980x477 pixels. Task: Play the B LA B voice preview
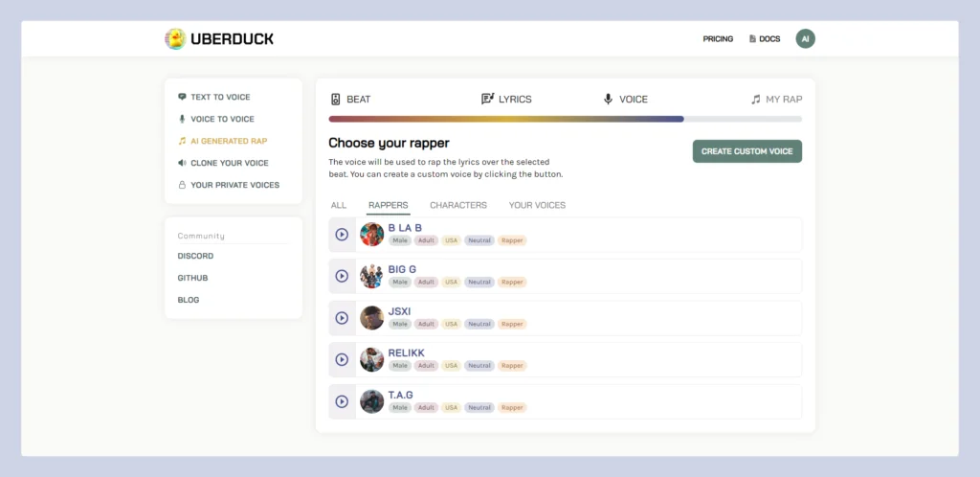342,235
